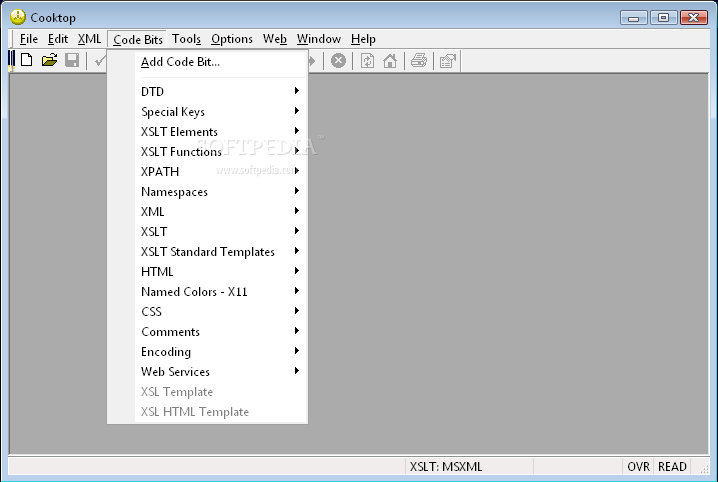Screen dimensions: 718x482
Task: Open a file using the folder icon
Action: (x=49, y=60)
